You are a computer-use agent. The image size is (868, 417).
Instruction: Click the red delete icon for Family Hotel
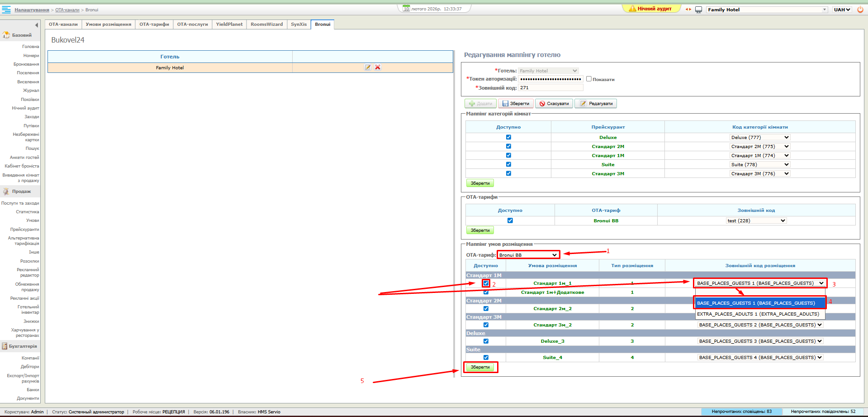point(378,67)
